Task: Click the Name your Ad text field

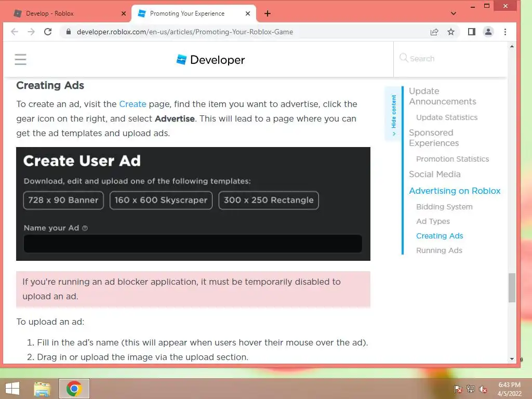Action: (193, 244)
